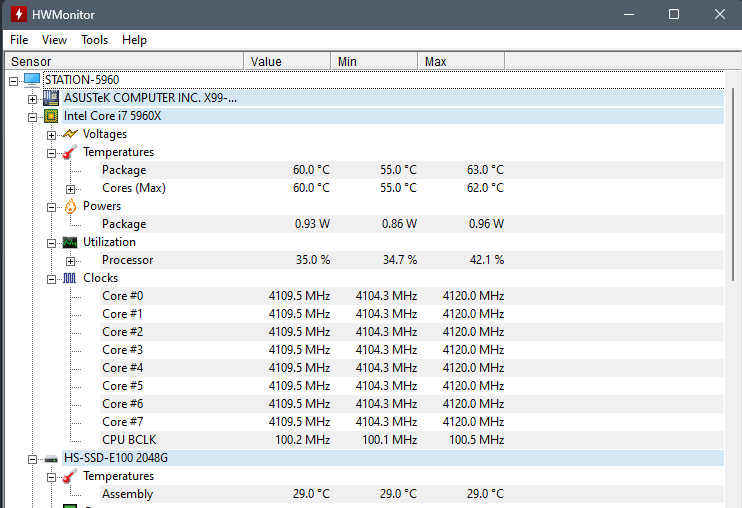Select the Core #2 clock row
The width and height of the screenshot is (742, 508).
pyautogui.click(x=412, y=332)
